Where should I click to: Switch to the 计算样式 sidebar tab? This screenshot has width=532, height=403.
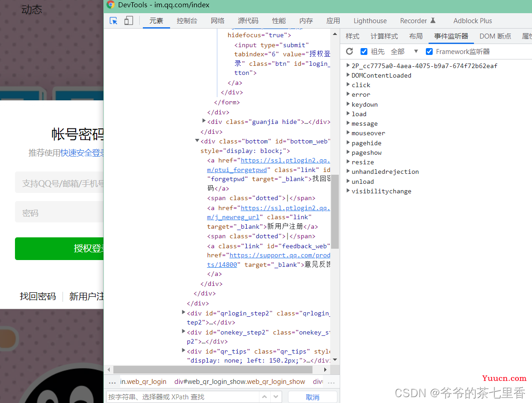pyautogui.click(x=384, y=36)
